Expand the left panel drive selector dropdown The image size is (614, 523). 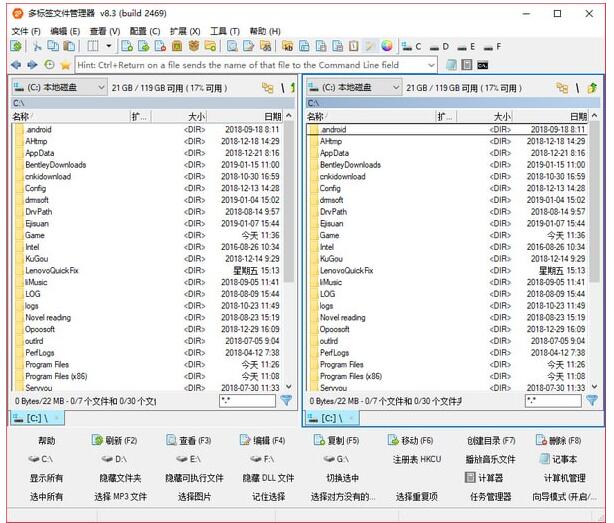click(x=101, y=87)
